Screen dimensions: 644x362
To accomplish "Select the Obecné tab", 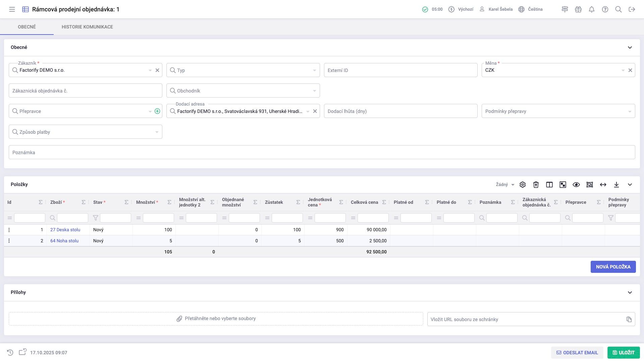I will [x=27, y=27].
